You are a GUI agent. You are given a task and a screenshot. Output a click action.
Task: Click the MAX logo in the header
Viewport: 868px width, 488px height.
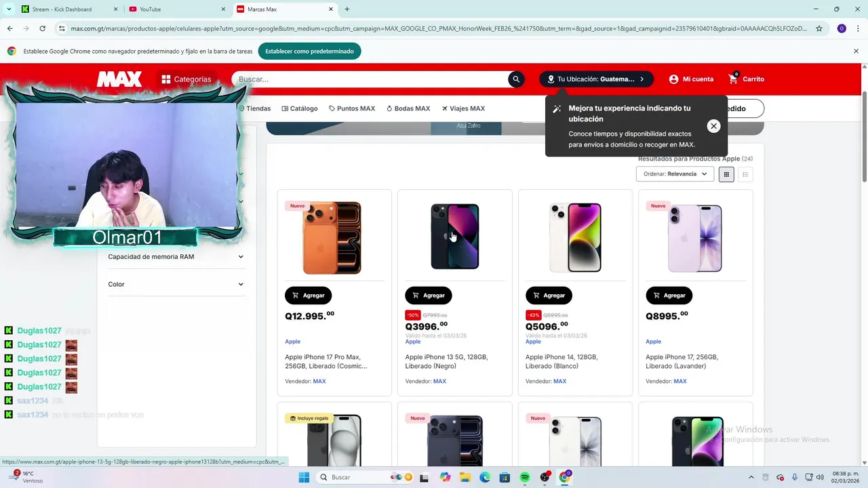coord(119,79)
